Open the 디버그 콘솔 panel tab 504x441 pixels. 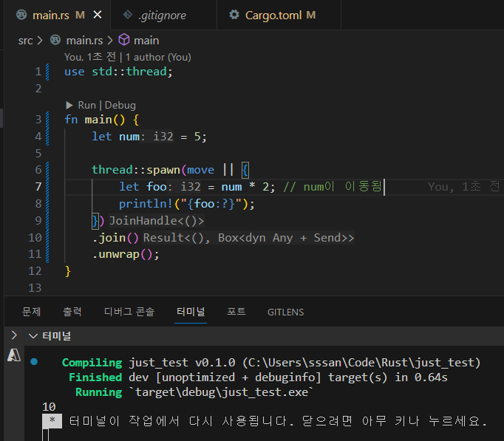[x=129, y=312]
